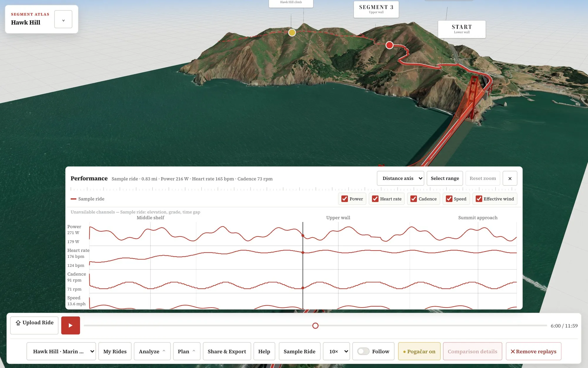
Task: Click the Sample ride legend entry
Action: click(x=88, y=199)
